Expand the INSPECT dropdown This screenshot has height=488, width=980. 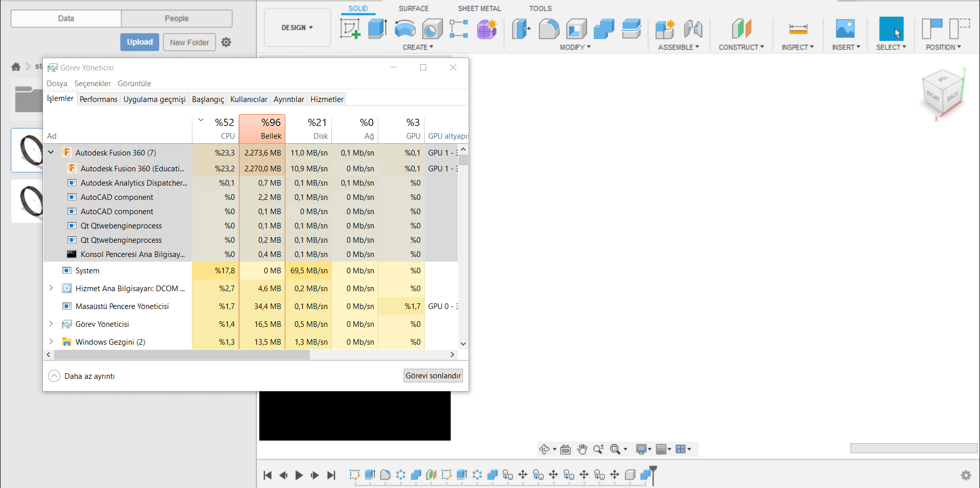coord(798,47)
